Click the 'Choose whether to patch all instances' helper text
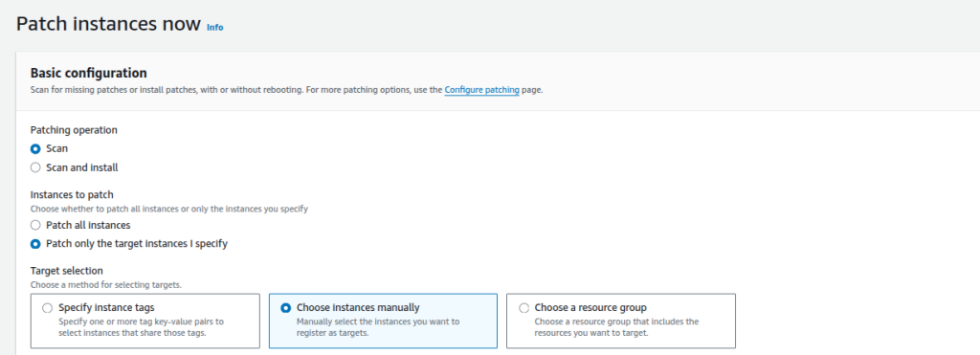Screen dimensions: 980x355 pos(169,209)
